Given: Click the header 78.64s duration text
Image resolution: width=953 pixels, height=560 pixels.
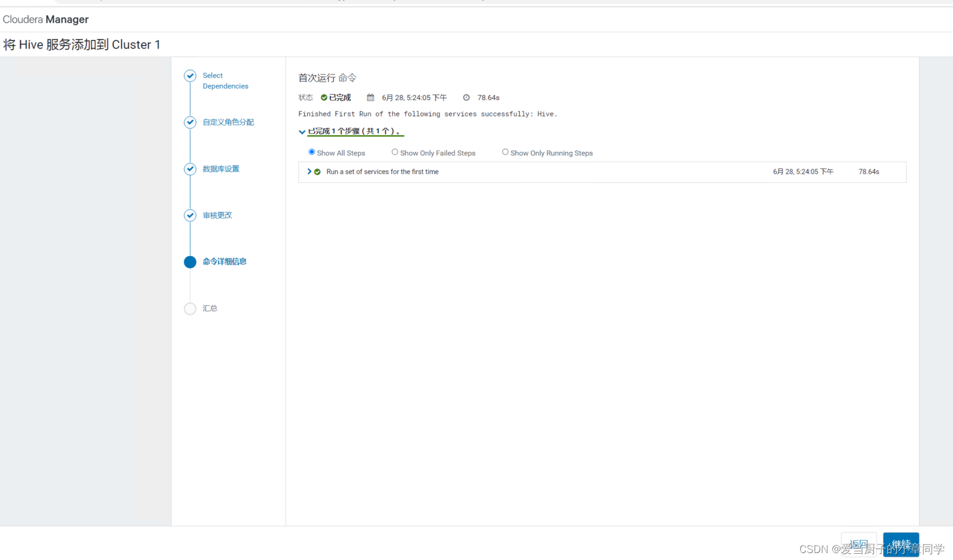Looking at the screenshot, I should point(489,98).
